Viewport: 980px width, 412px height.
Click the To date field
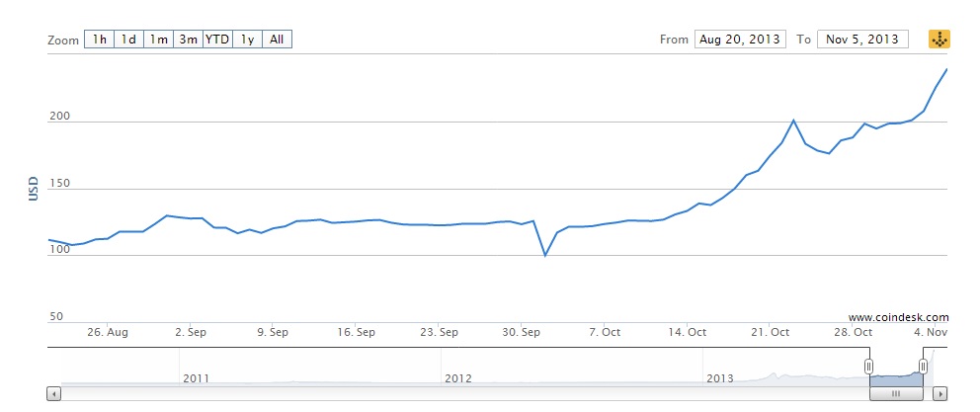[862, 40]
